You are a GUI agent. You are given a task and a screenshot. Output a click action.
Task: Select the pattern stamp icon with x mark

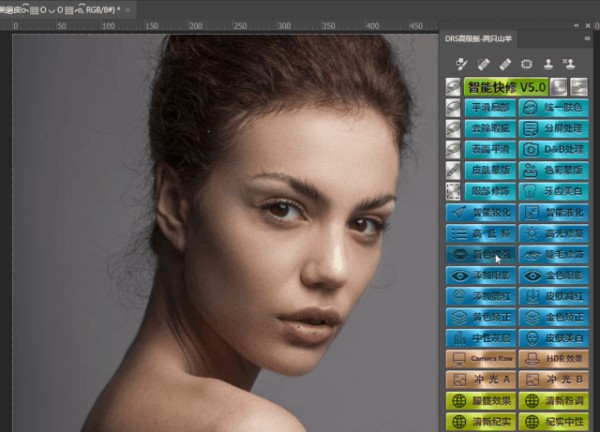coord(569,64)
